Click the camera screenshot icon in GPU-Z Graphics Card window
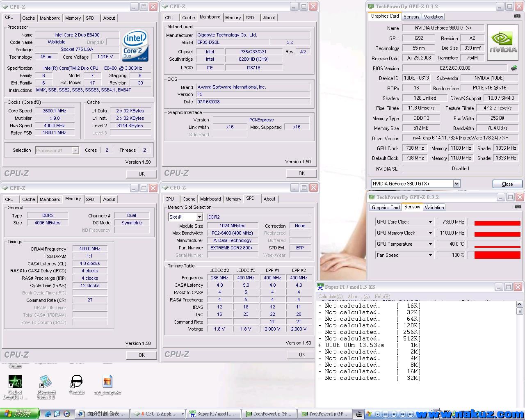This screenshot has width=525, height=420. click(x=517, y=16)
